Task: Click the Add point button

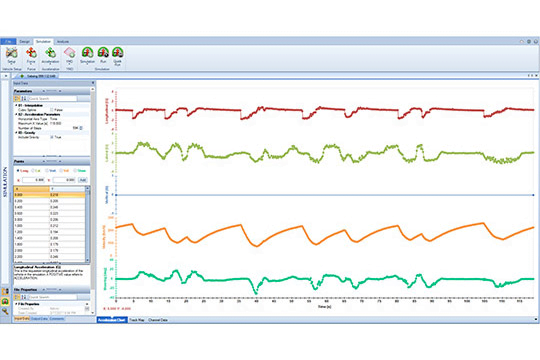Action: (x=83, y=180)
